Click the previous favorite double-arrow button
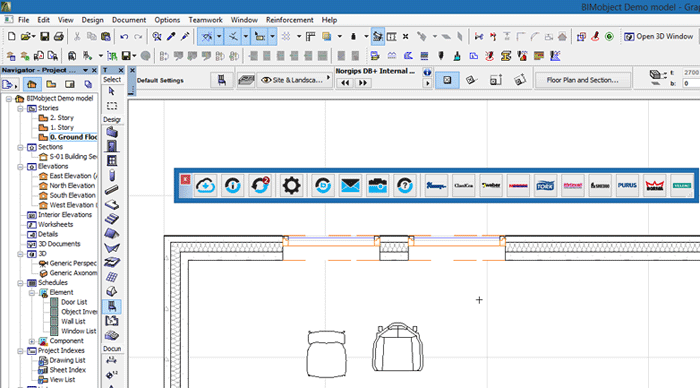Viewport: 700px width, 388px height. coord(345,83)
